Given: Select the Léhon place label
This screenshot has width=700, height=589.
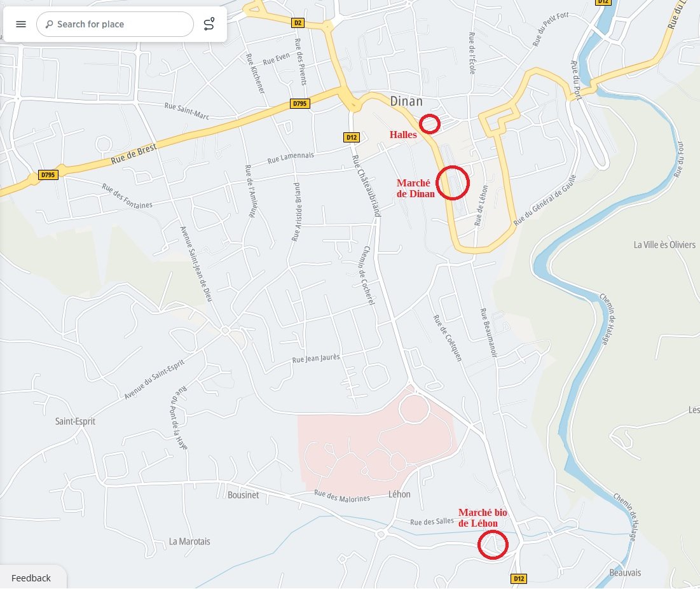Looking at the screenshot, I should 399,494.
